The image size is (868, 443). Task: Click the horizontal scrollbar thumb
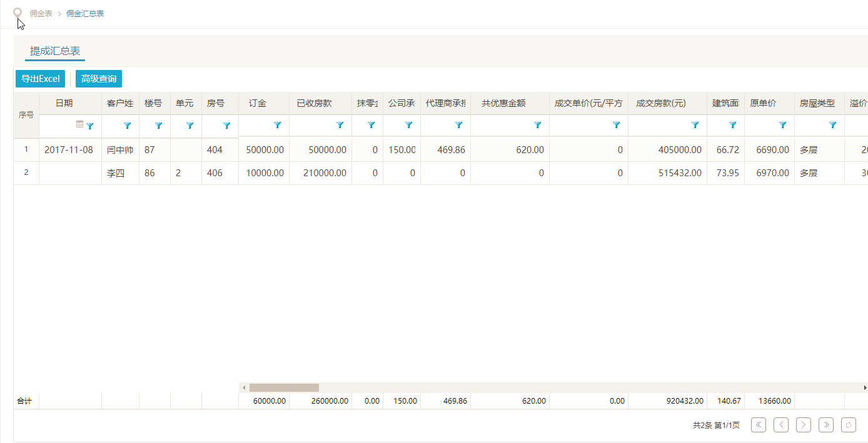pos(284,387)
